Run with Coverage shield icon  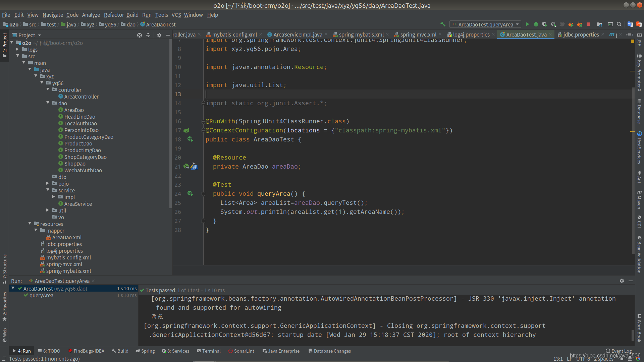[545, 24]
